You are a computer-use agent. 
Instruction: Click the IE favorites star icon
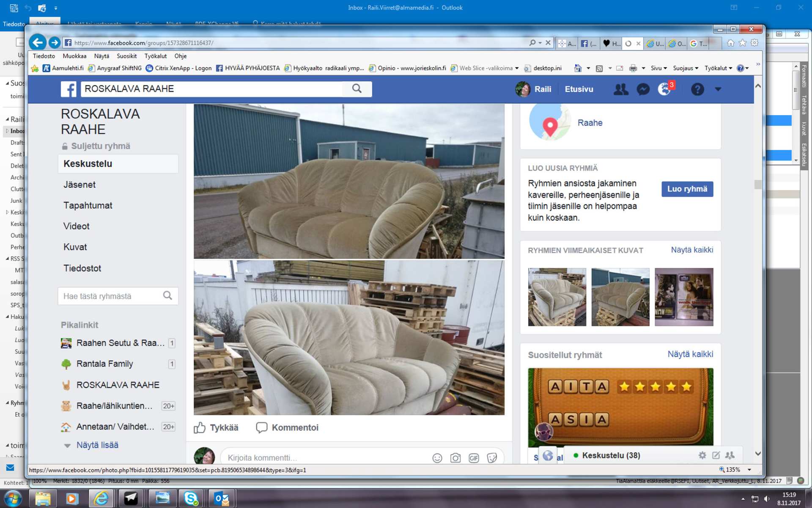pyautogui.click(x=743, y=43)
